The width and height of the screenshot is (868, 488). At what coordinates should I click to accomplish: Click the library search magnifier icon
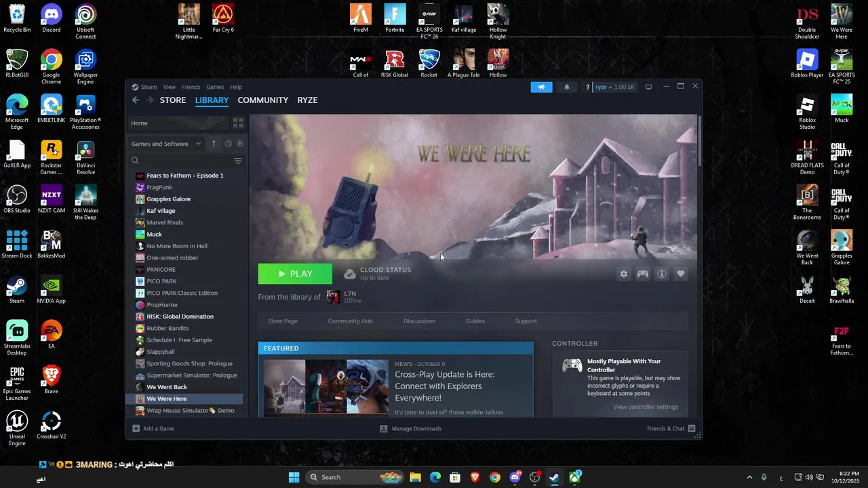click(135, 161)
